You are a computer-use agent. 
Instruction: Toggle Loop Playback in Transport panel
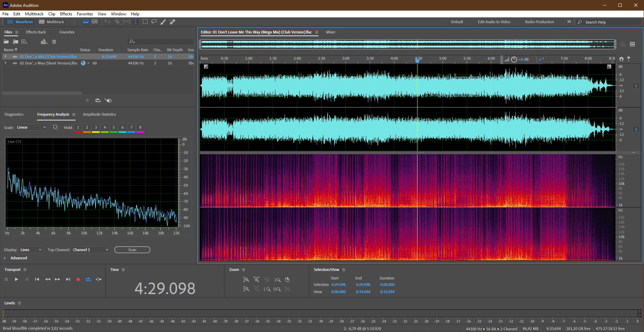(88, 279)
